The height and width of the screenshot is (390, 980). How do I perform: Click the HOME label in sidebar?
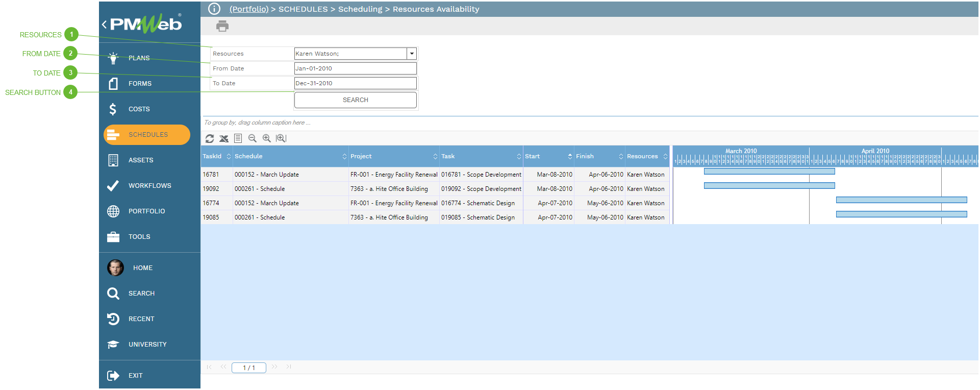143,268
